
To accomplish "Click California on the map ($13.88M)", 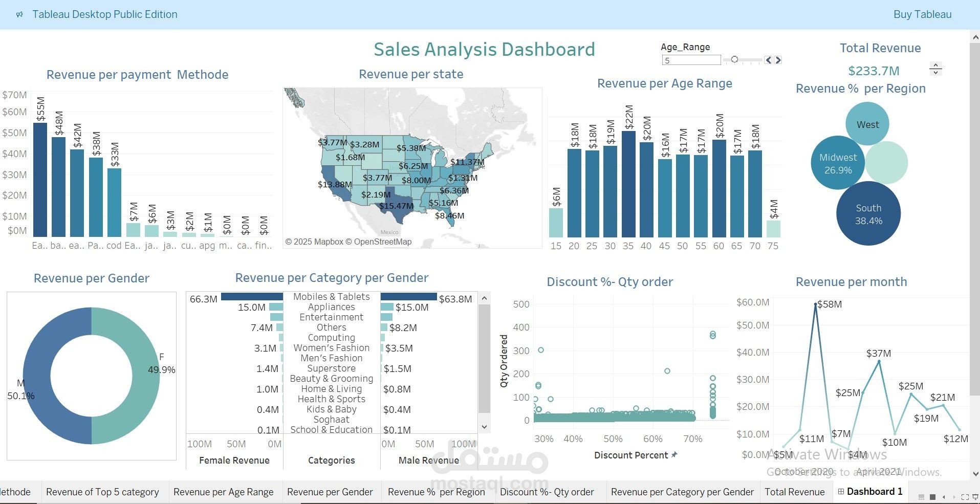I will (335, 184).
